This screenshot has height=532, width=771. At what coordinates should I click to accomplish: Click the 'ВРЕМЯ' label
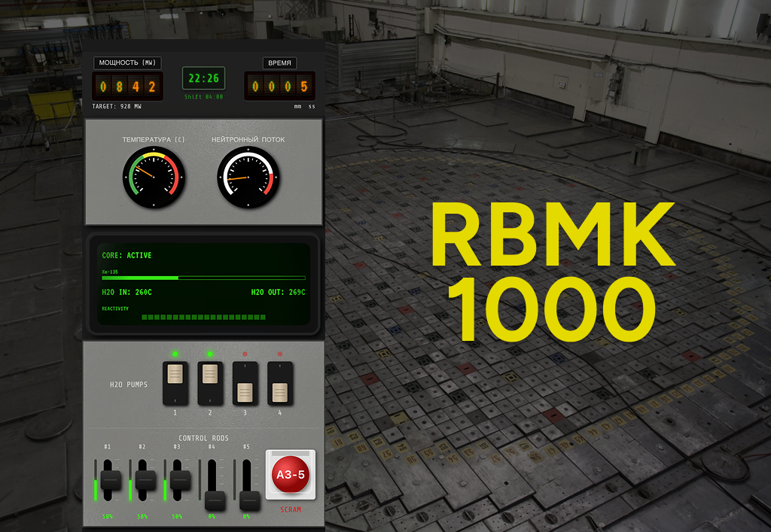[279, 63]
